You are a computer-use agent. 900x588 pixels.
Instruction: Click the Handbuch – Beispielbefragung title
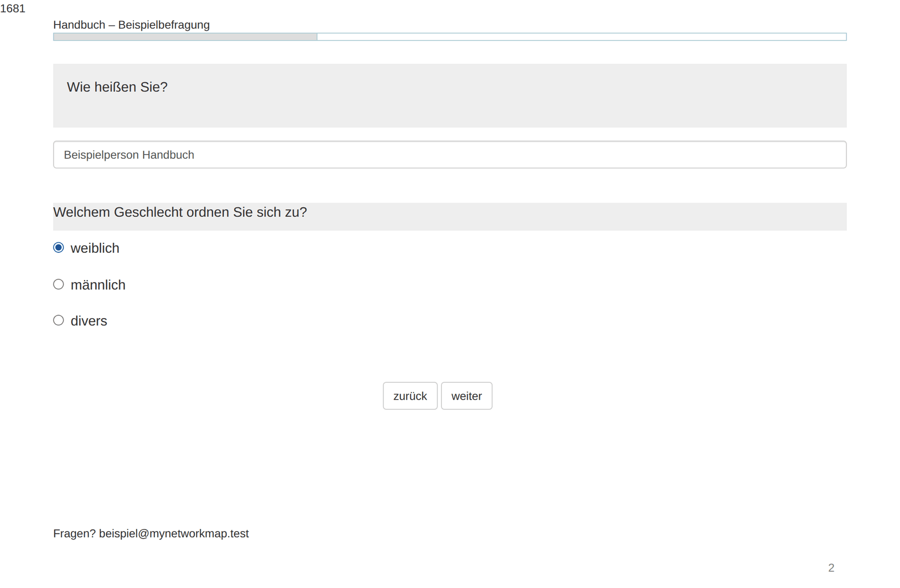131,25
